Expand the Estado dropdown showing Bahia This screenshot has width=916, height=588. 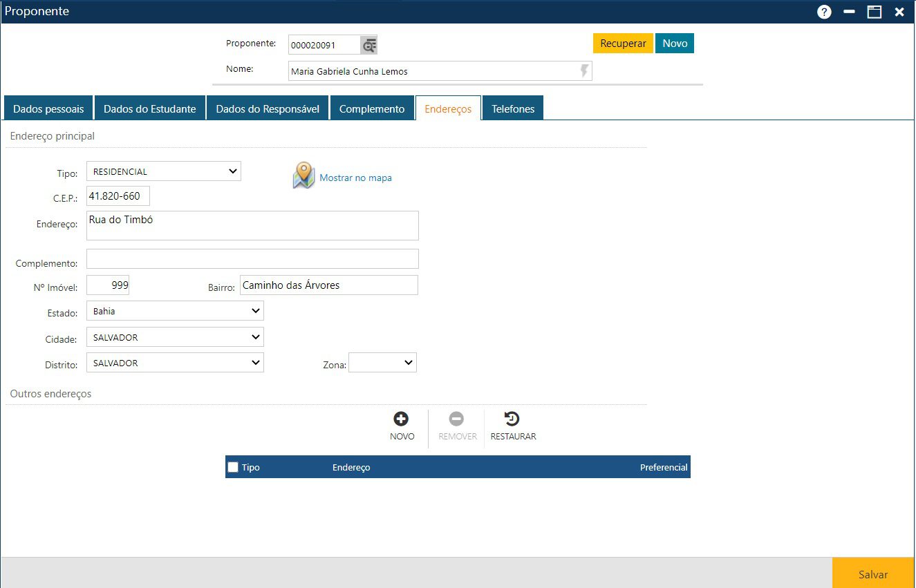coord(175,311)
